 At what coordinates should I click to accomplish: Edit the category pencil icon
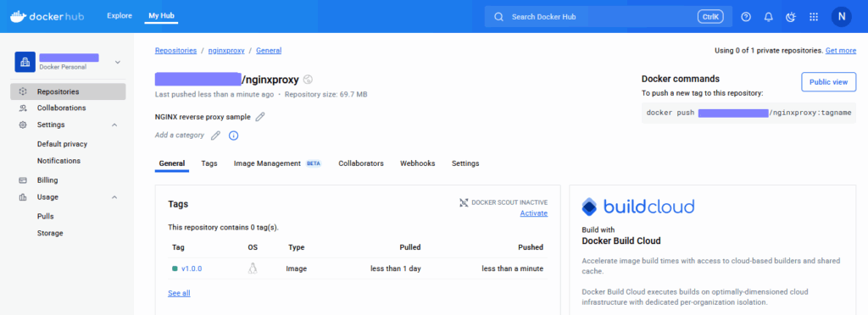click(x=215, y=135)
